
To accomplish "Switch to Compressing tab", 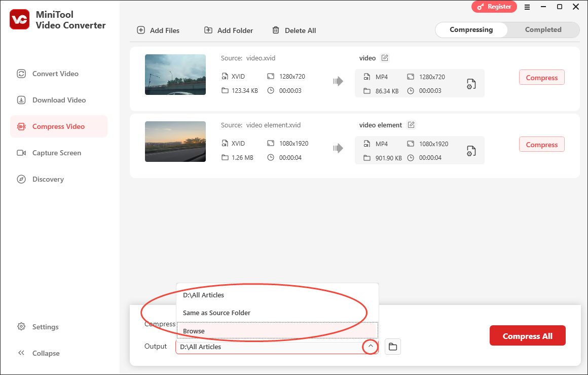I will pyautogui.click(x=471, y=29).
